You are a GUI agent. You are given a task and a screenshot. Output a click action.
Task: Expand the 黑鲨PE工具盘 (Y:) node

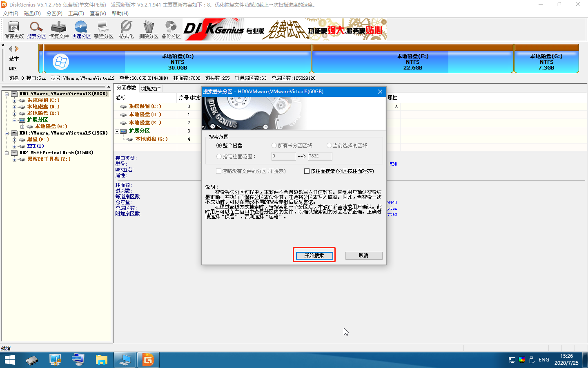tap(14, 159)
